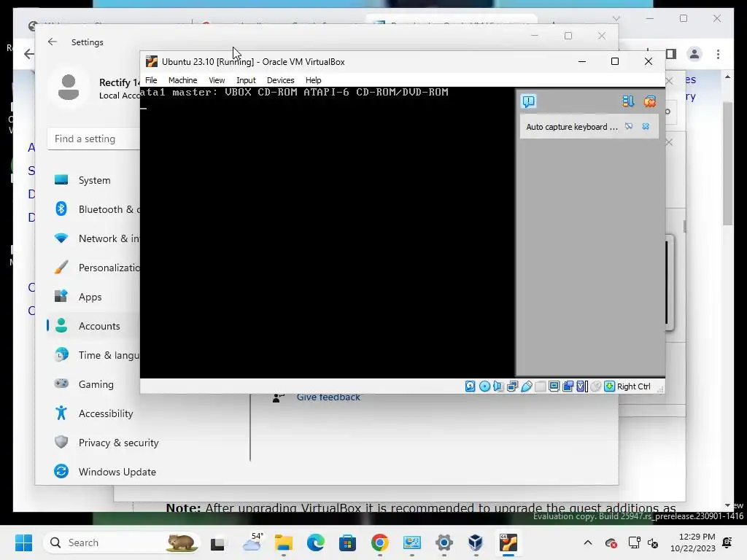Click the mute icon on Auto capture keyboard notification
Image resolution: width=747 pixels, height=560 pixels.
(629, 127)
